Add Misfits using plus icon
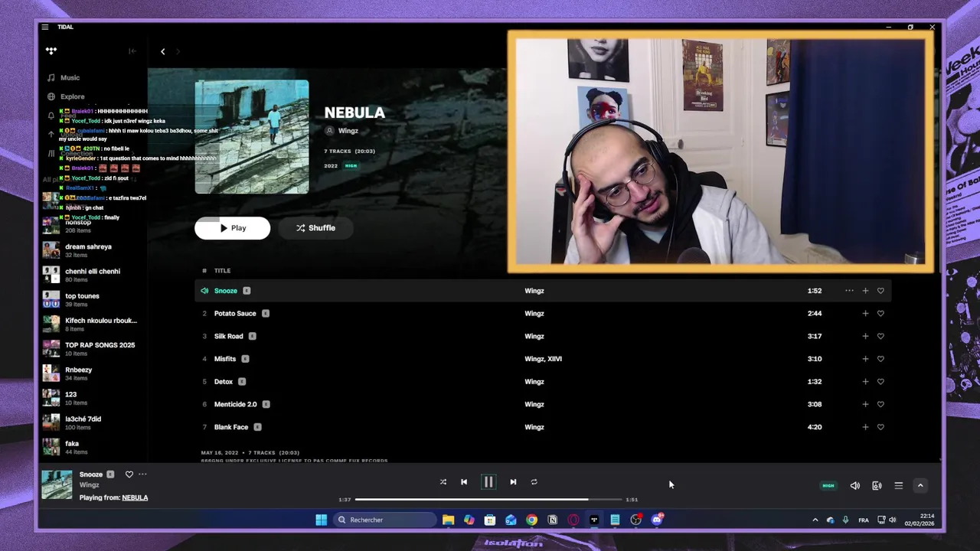Image resolution: width=980 pixels, height=551 pixels. coord(865,359)
